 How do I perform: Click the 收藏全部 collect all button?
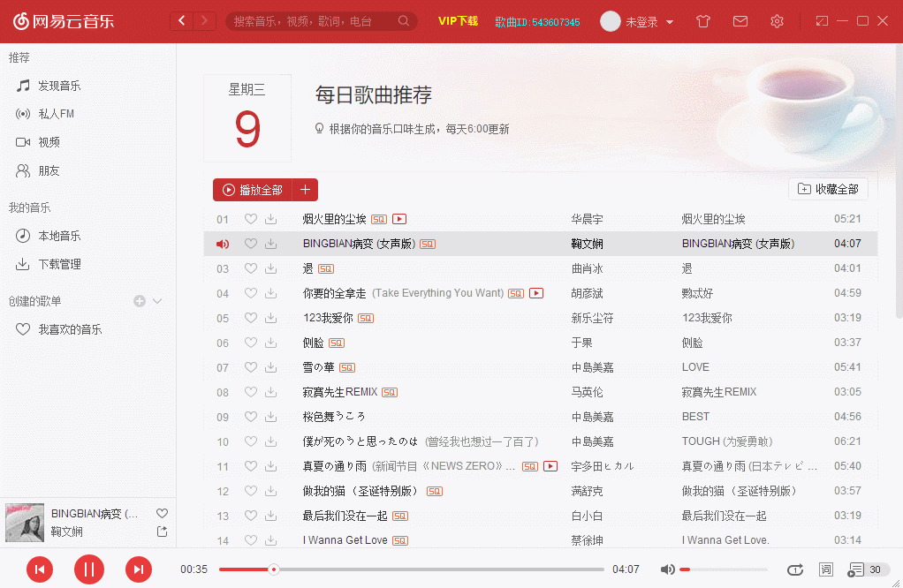coord(827,189)
